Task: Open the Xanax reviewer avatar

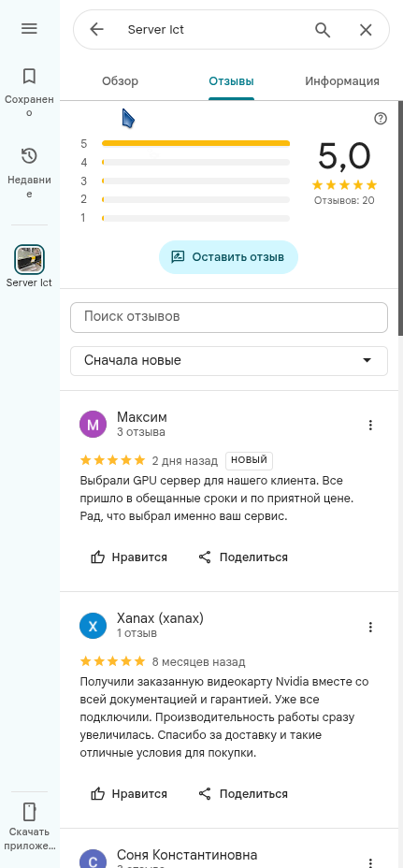Action: click(x=93, y=626)
